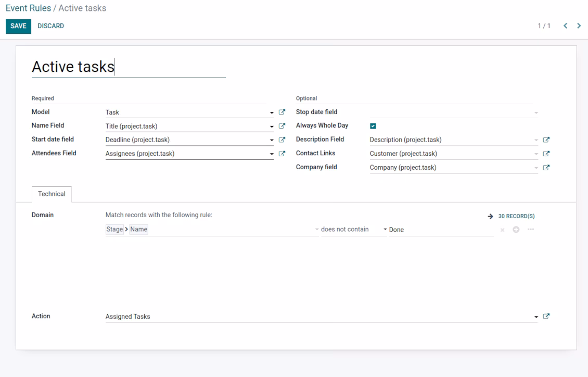Image resolution: width=588 pixels, height=377 pixels.
Task: Click the Always Whole Day label
Action: [322, 125]
